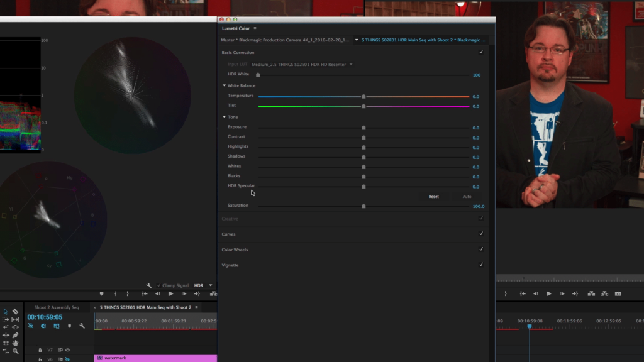Toggle Linked Selection in timeline
Image resolution: width=644 pixels, height=362 pixels.
[x=56, y=326]
